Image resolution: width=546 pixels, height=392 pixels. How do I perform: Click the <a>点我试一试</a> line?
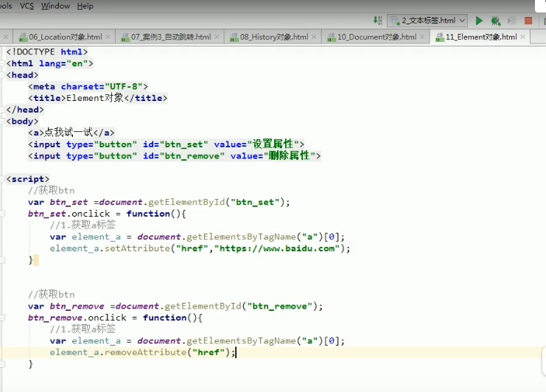(x=71, y=133)
